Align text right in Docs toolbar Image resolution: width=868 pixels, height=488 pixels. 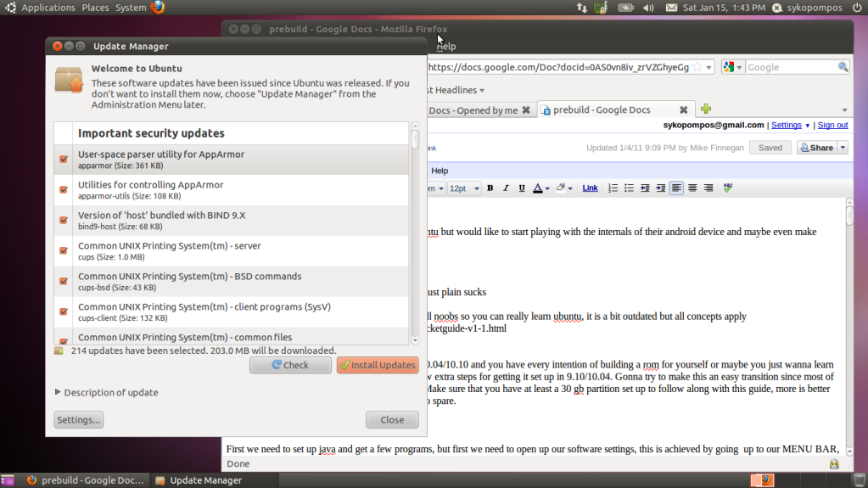(708, 188)
